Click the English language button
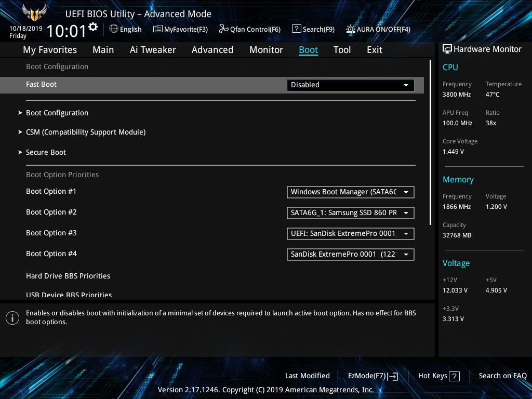532x399 pixels. coord(126,29)
